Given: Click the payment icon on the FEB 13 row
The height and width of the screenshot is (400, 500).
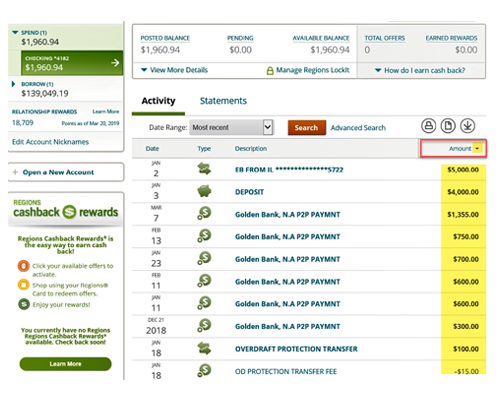Looking at the screenshot, I should (204, 236).
